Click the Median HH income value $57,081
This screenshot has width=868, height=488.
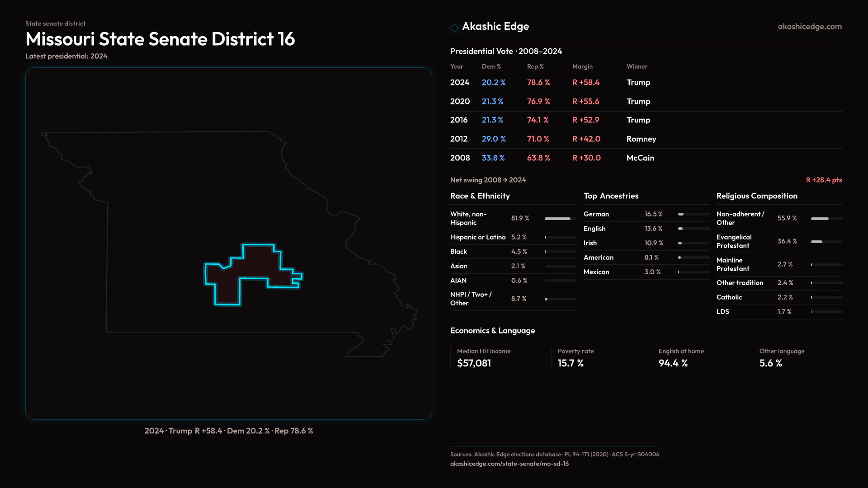pos(474,363)
